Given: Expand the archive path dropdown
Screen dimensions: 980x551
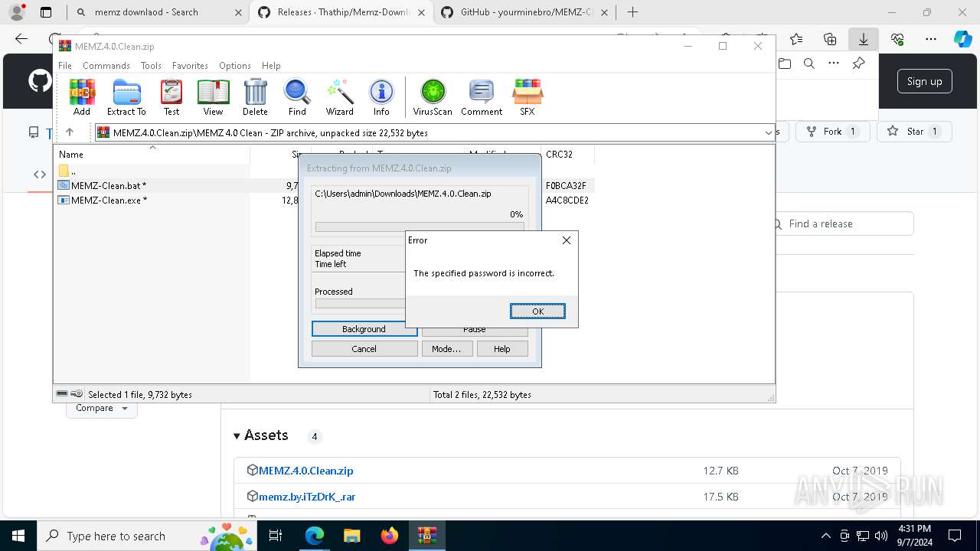Looking at the screenshot, I should tap(769, 132).
